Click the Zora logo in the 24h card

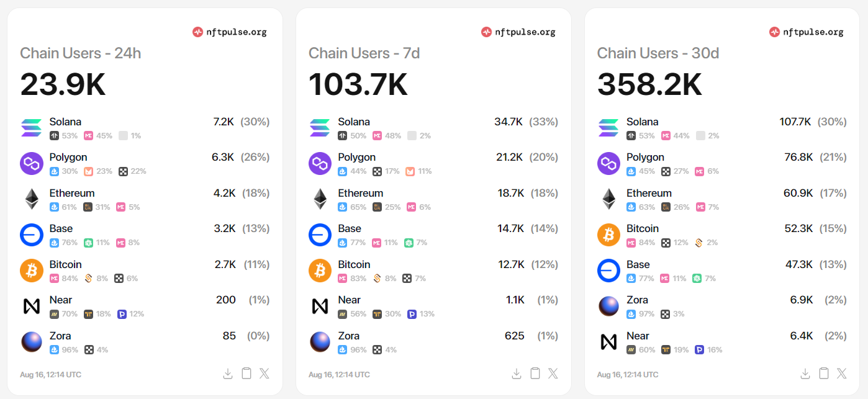point(31,341)
